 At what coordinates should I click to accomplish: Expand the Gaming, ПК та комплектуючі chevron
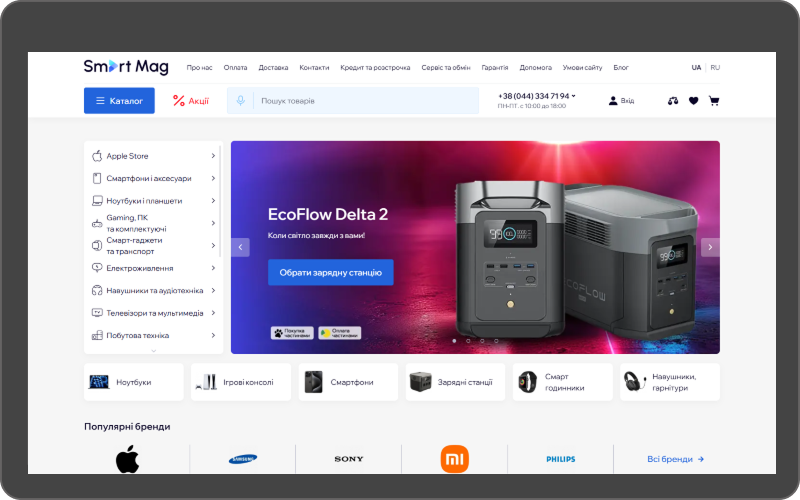pyautogui.click(x=213, y=223)
